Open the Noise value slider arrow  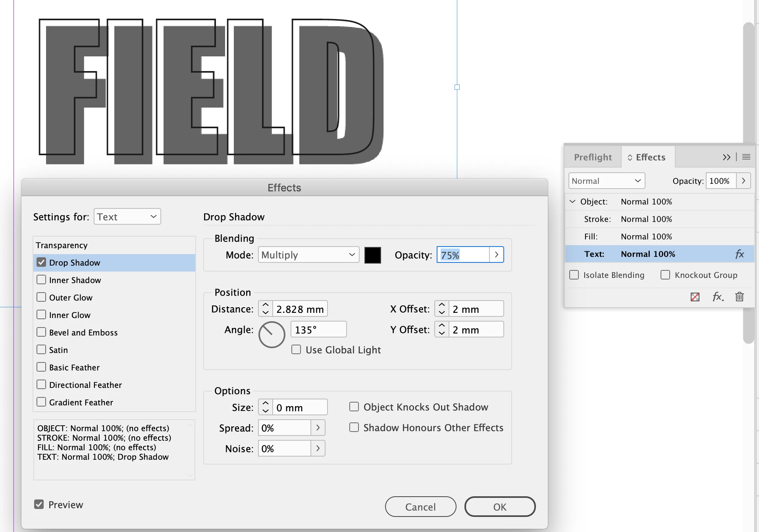(318, 449)
